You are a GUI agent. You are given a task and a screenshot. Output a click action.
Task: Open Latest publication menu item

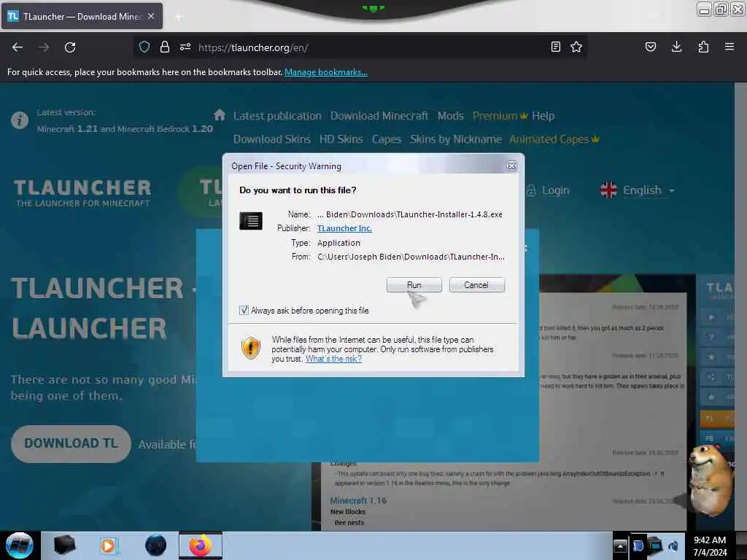[277, 116]
